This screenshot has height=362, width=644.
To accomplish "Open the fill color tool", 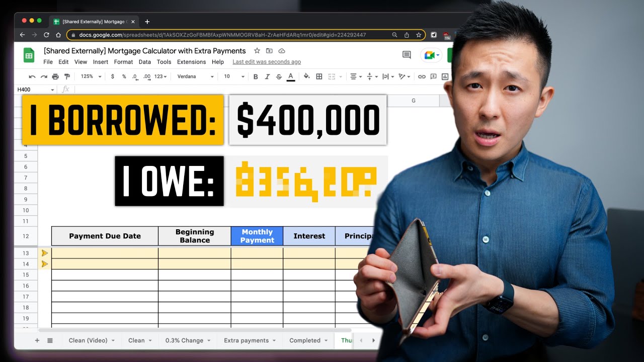I will 306,76.
